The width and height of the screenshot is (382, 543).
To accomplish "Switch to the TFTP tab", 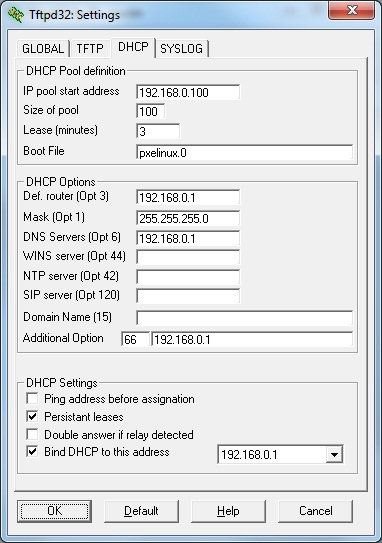I will click(90, 48).
